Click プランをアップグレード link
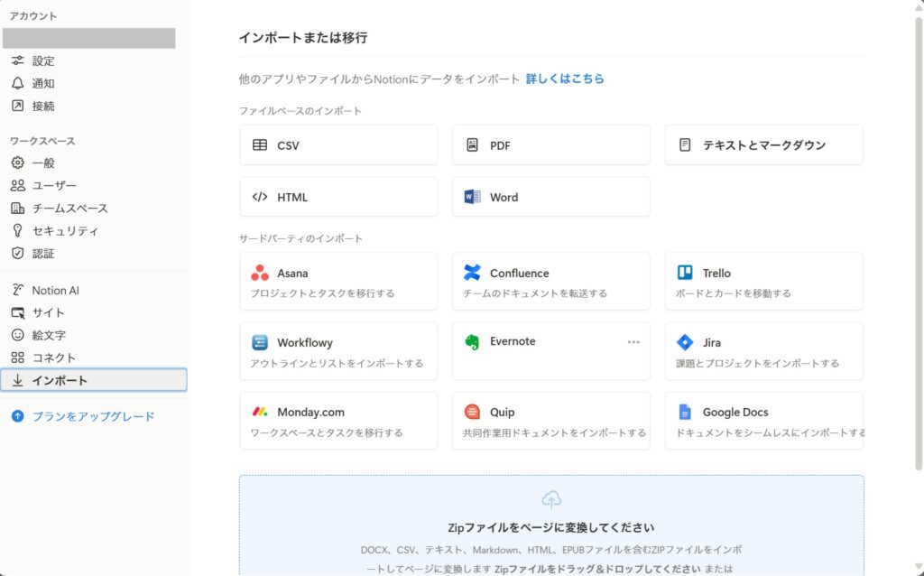Image resolution: width=924 pixels, height=576 pixels. (x=93, y=416)
